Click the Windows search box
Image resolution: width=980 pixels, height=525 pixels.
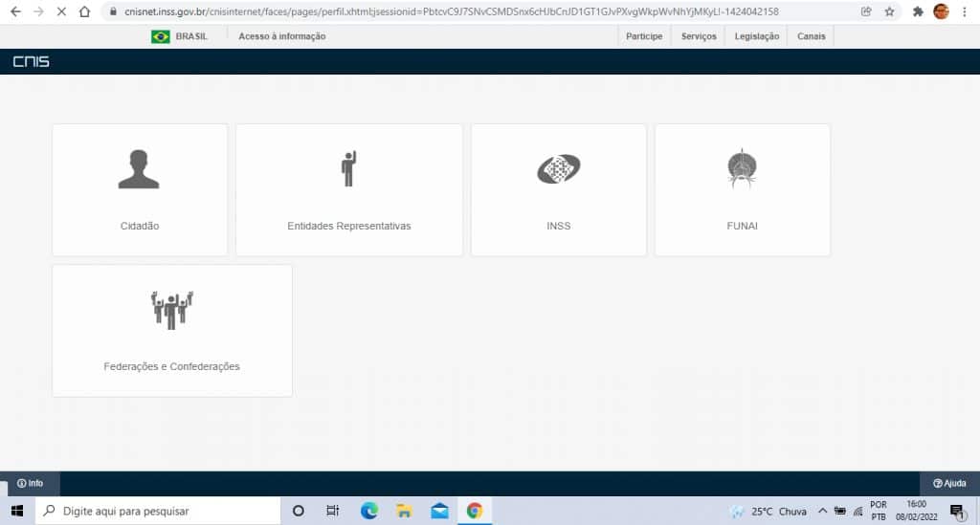(158, 512)
